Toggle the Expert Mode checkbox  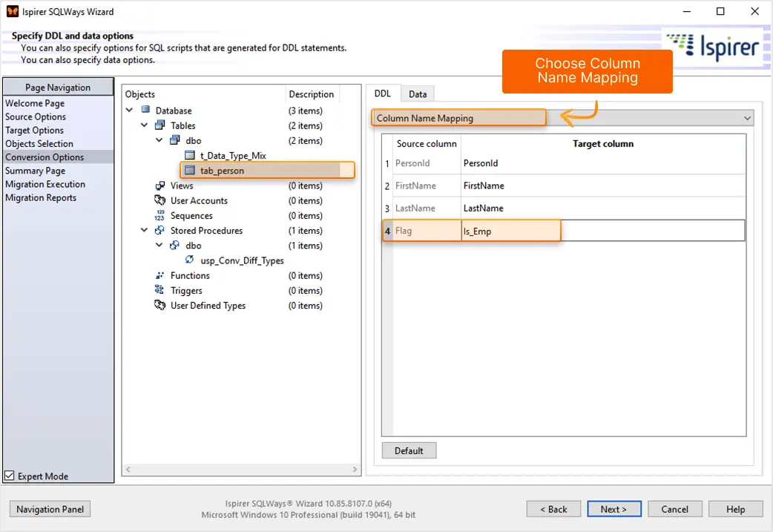(10, 476)
